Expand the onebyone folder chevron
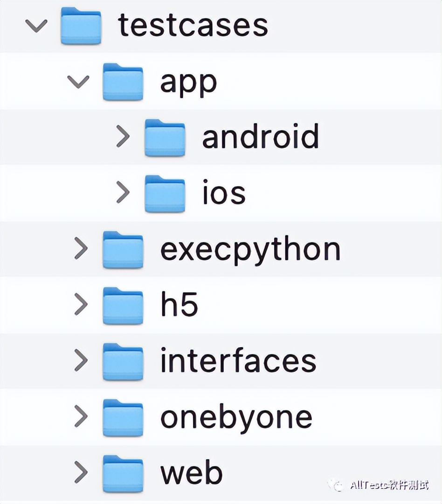442x504 pixels. 81,416
